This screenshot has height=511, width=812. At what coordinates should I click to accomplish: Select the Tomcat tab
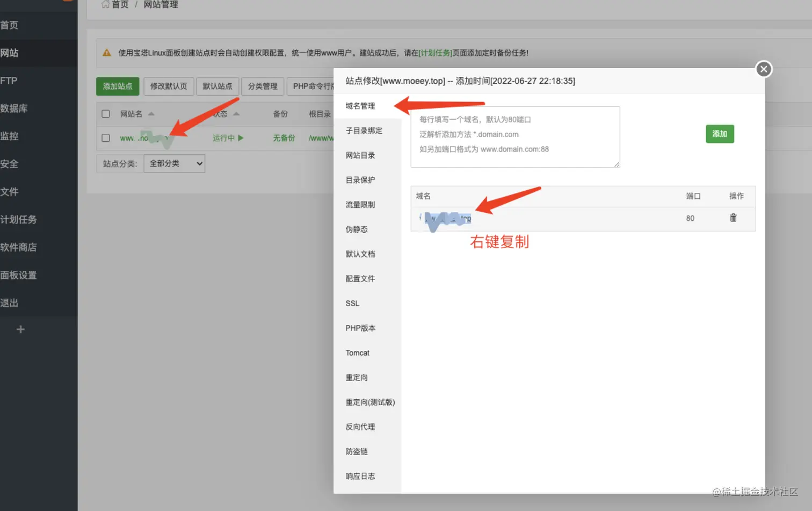[x=358, y=353]
